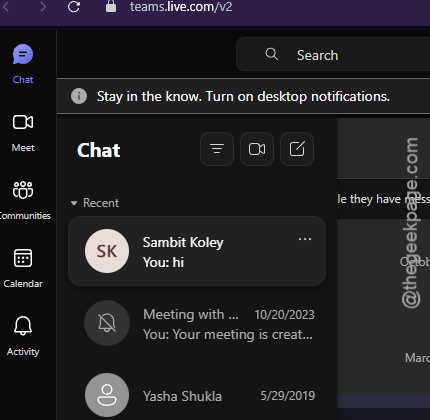Turn on desktop notifications banner
430x420 pixels.
click(243, 96)
